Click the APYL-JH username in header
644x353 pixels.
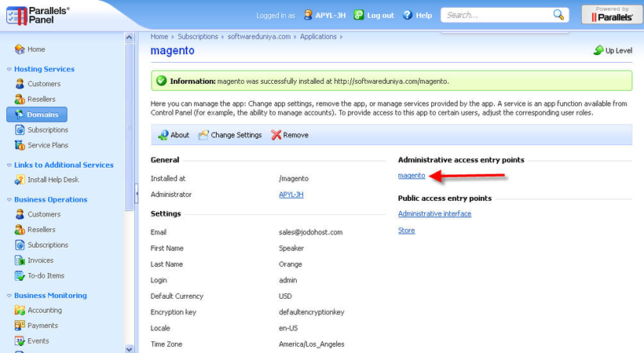(x=331, y=16)
